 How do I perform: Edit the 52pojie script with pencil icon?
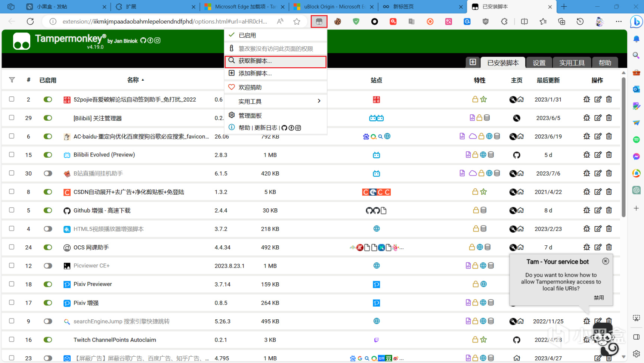tap(598, 99)
